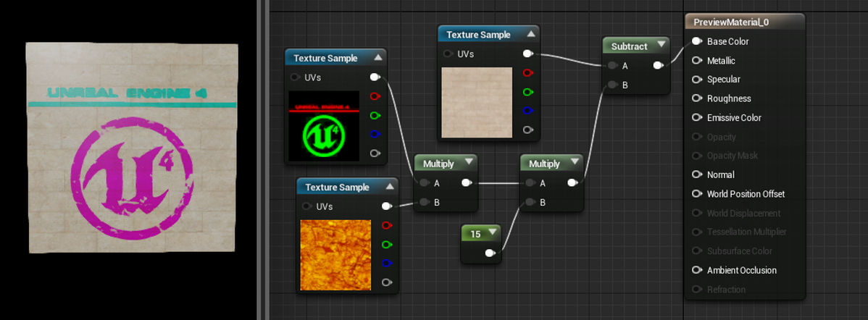Image resolution: width=868 pixels, height=320 pixels.
Task: Click constant 15 node output pin
Action: click(489, 253)
